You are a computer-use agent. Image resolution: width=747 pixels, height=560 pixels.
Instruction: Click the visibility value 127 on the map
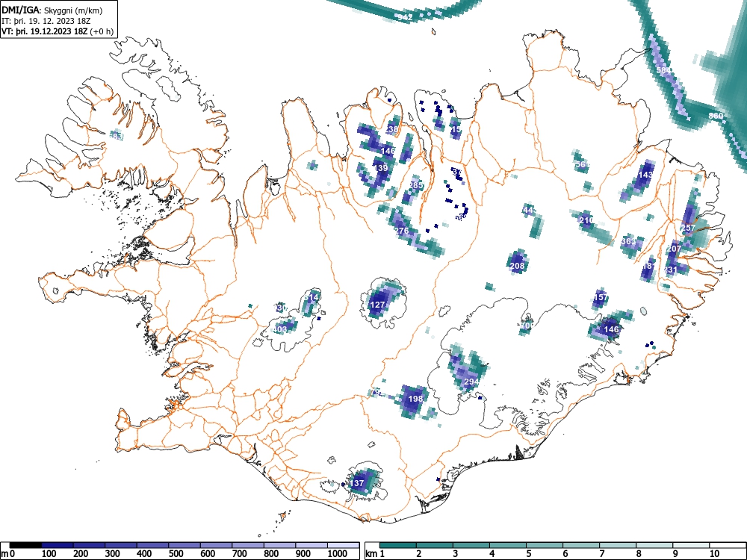click(377, 305)
